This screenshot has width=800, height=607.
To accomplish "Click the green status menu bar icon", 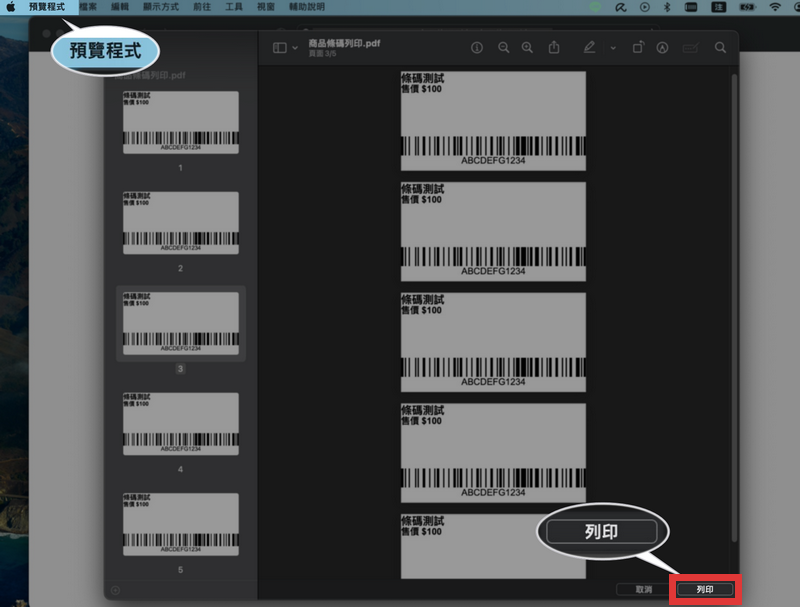I will tap(595, 7).
